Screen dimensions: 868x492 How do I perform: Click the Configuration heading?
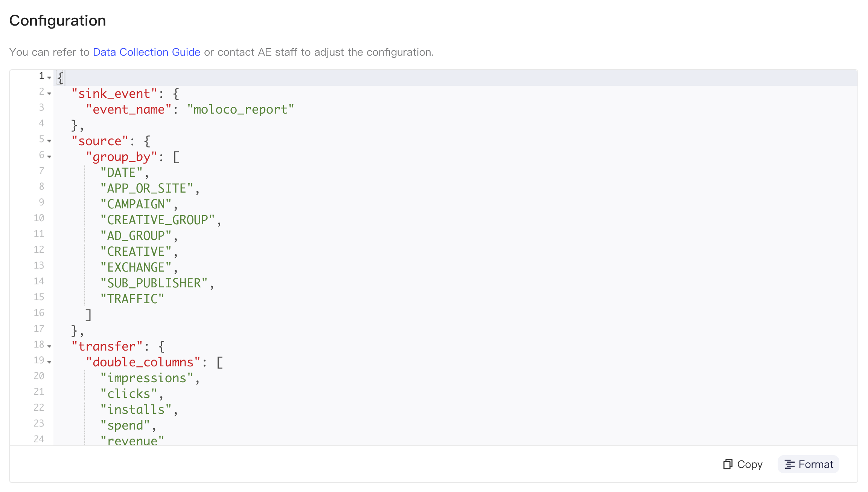[58, 20]
